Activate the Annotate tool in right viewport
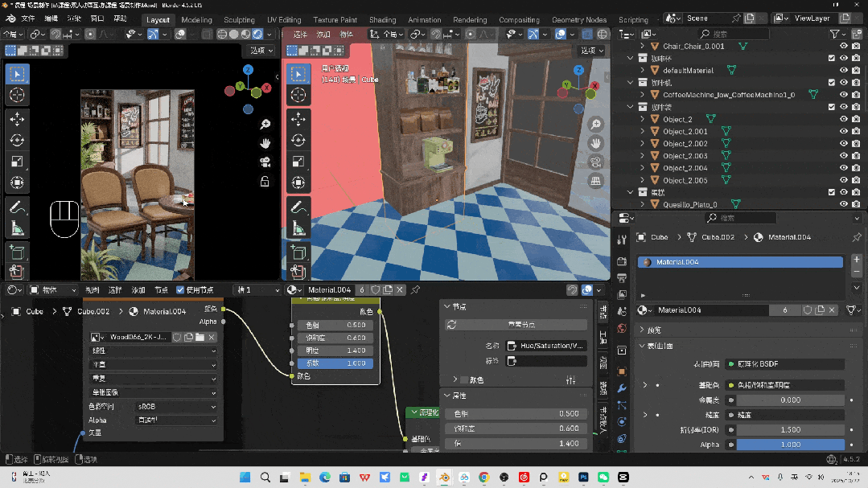This screenshot has width=868, height=488. point(298,207)
